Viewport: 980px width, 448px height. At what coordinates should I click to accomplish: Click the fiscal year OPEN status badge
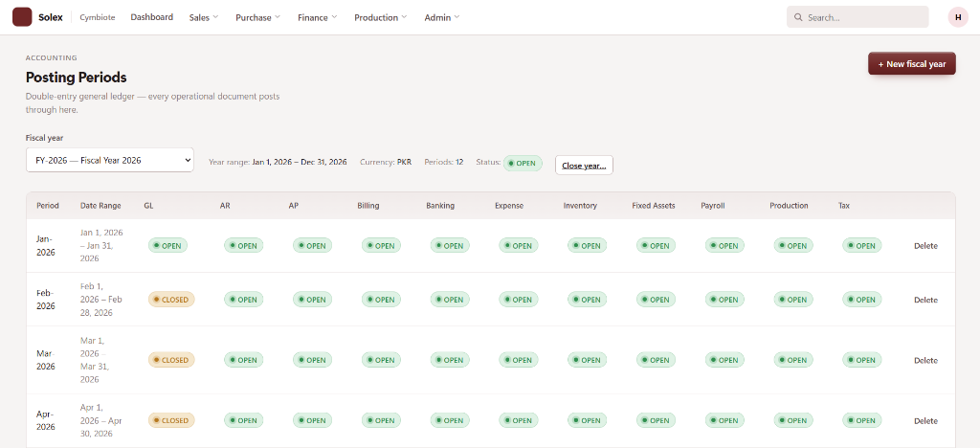pyautogui.click(x=523, y=164)
